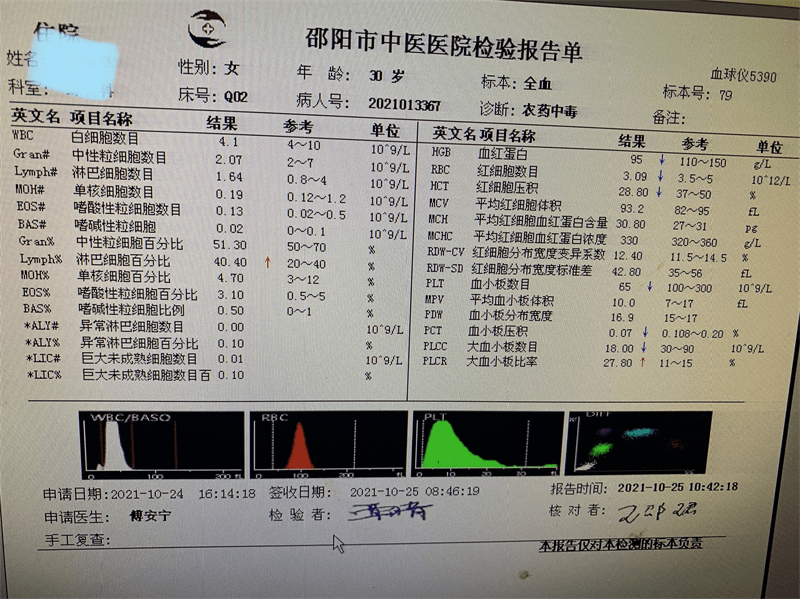The height and width of the screenshot is (599, 800).
Task: Click the blue down arrow beside HCT value
Action: coord(658,193)
